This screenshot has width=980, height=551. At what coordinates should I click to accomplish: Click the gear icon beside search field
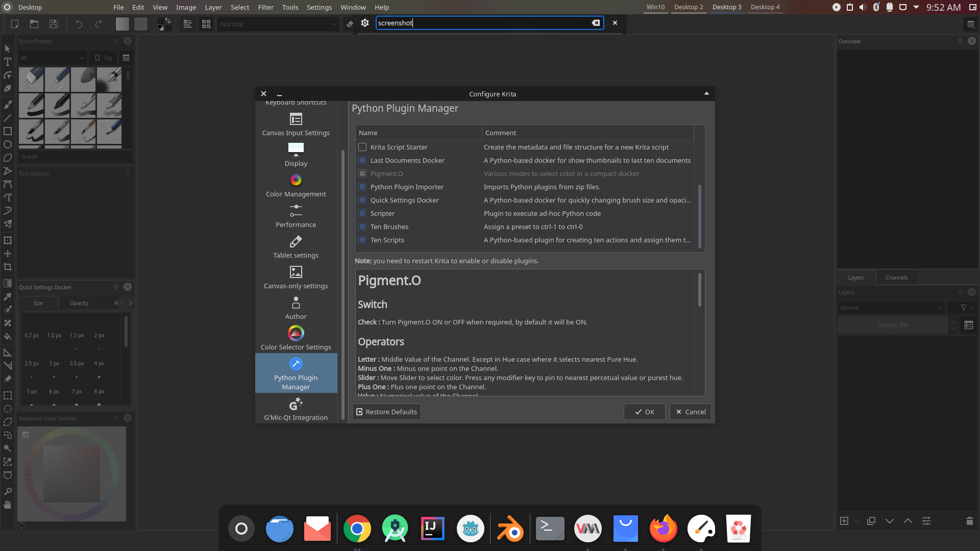(x=365, y=23)
